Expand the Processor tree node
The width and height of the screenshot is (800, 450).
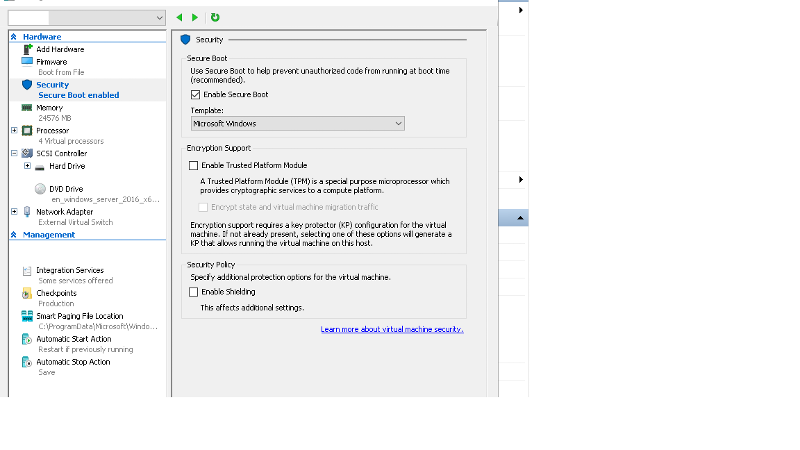[x=14, y=130]
